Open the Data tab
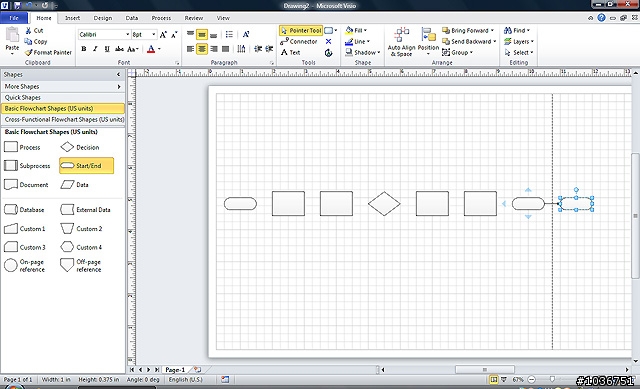This screenshot has height=389, width=640. point(131,18)
